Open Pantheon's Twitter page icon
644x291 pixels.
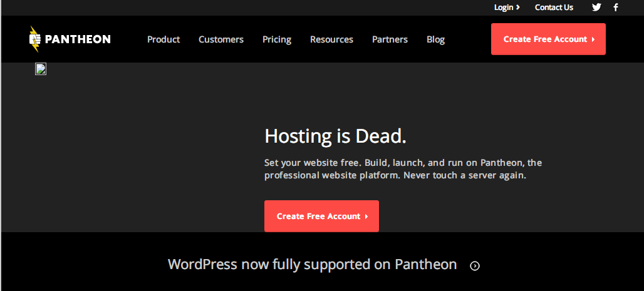[596, 8]
